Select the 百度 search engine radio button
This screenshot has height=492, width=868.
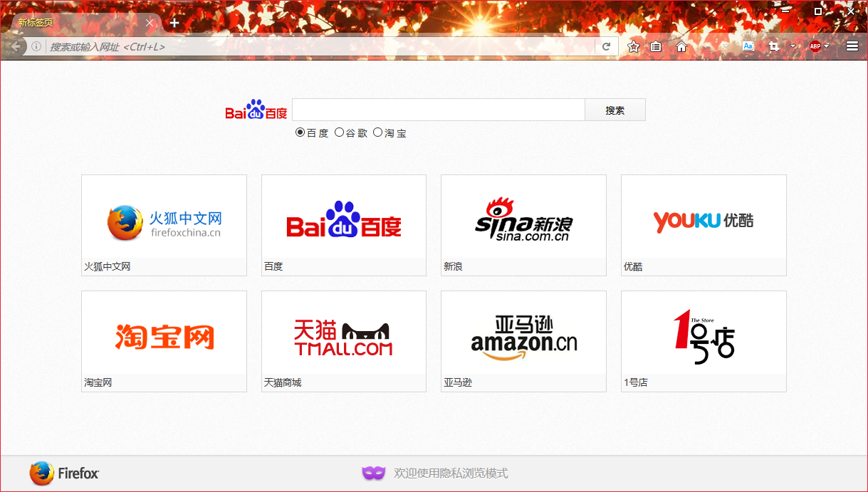click(x=300, y=132)
